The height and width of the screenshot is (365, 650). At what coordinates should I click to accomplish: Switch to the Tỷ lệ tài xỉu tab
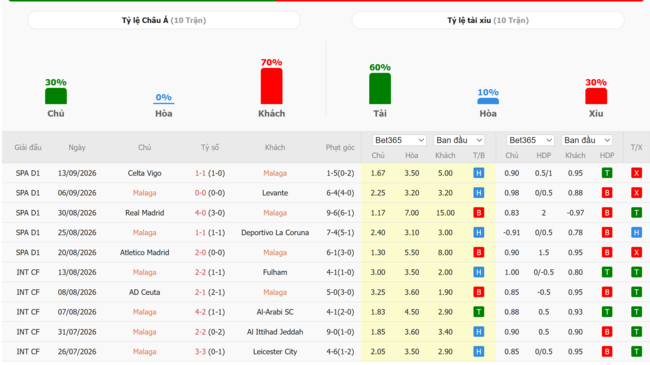(488, 20)
